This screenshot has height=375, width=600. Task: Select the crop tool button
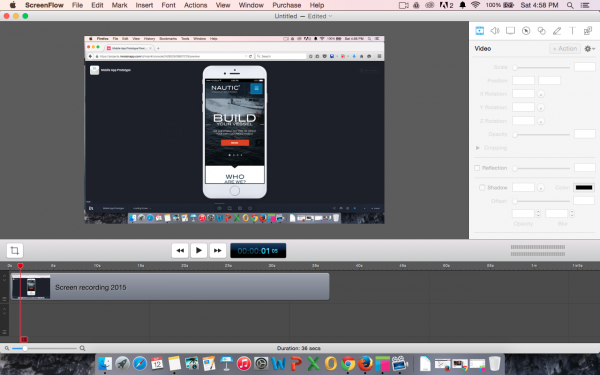(15, 251)
